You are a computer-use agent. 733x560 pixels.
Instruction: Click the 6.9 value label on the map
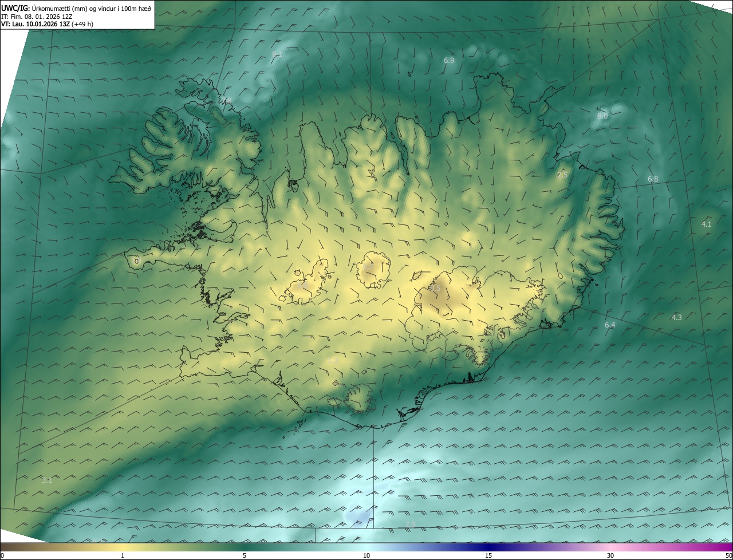coord(449,60)
